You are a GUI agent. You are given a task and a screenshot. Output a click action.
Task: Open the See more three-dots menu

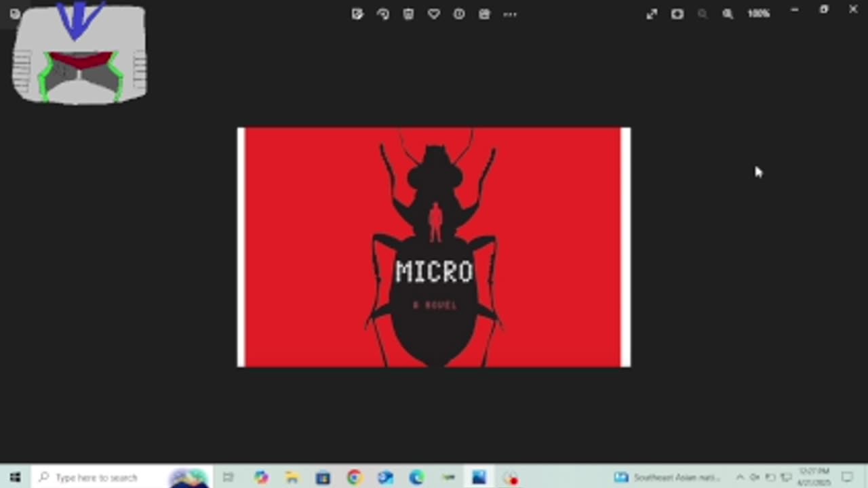tap(510, 14)
